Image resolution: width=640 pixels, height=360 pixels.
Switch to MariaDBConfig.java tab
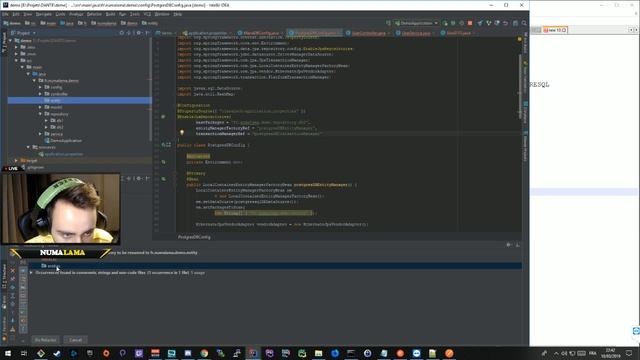tap(260, 33)
